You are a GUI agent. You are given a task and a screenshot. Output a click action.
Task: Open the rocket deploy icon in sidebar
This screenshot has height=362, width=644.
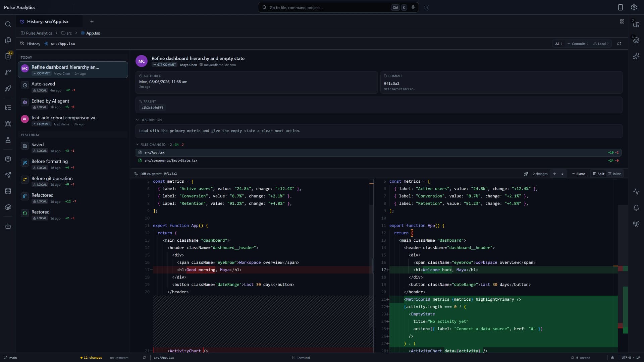(x=8, y=88)
